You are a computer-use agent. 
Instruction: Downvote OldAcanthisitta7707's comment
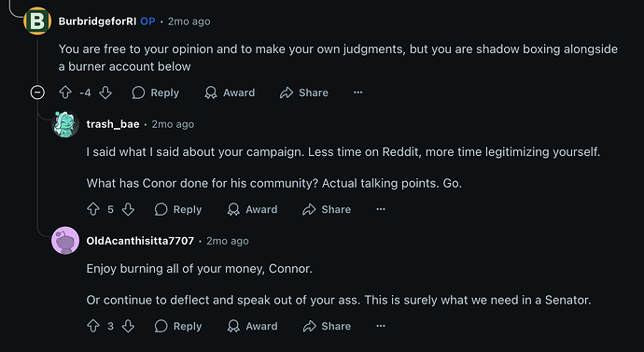128,326
